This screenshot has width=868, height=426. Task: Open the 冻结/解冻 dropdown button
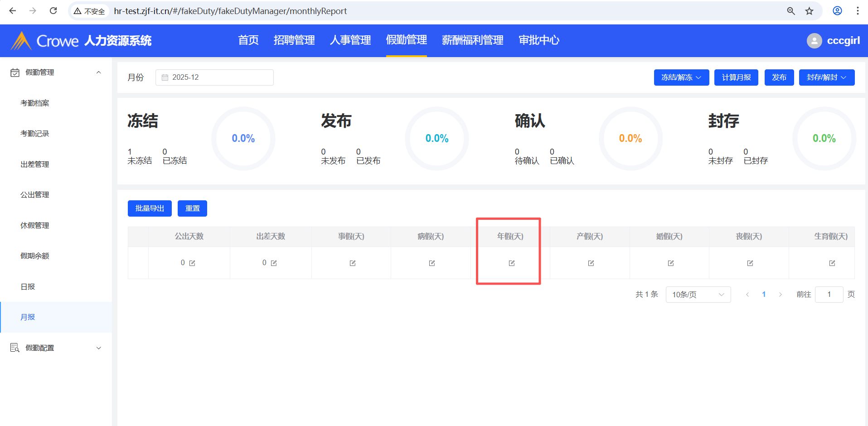681,77
